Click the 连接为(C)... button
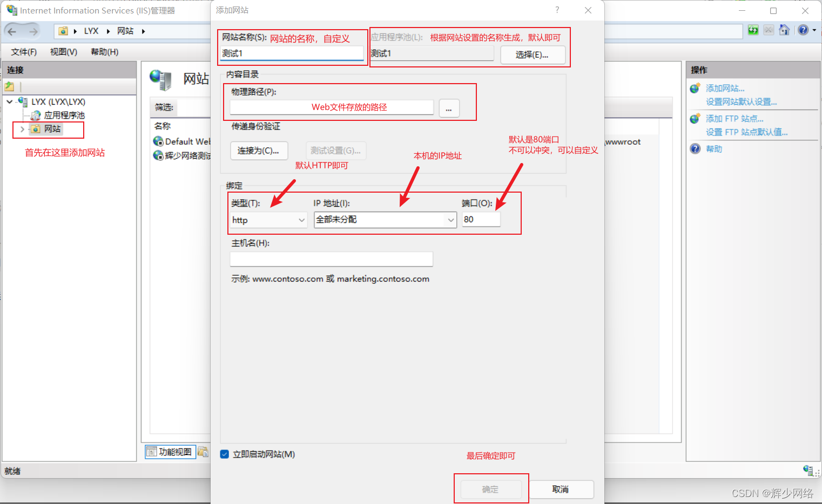822x504 pixels. [259, 151]
